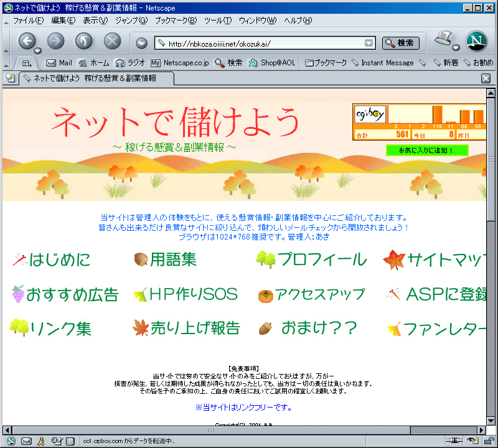
Task: Open the ブックマーク menu in the menu bar
Action: (176, 21)
